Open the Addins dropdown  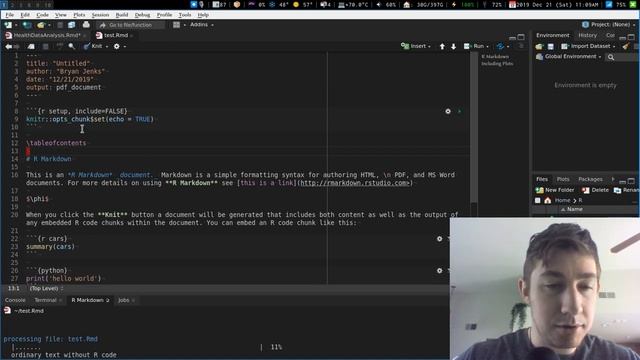(x=201, y=25)
